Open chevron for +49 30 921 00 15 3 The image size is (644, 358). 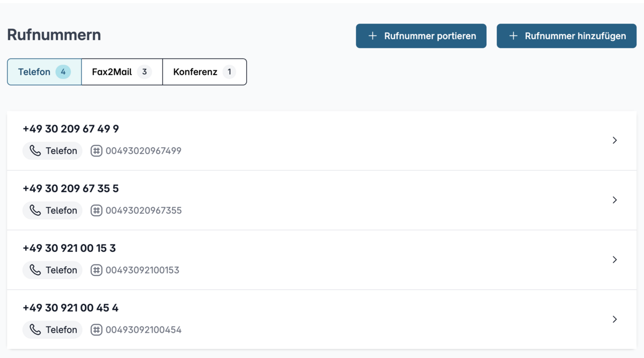[x=614, y=260]
